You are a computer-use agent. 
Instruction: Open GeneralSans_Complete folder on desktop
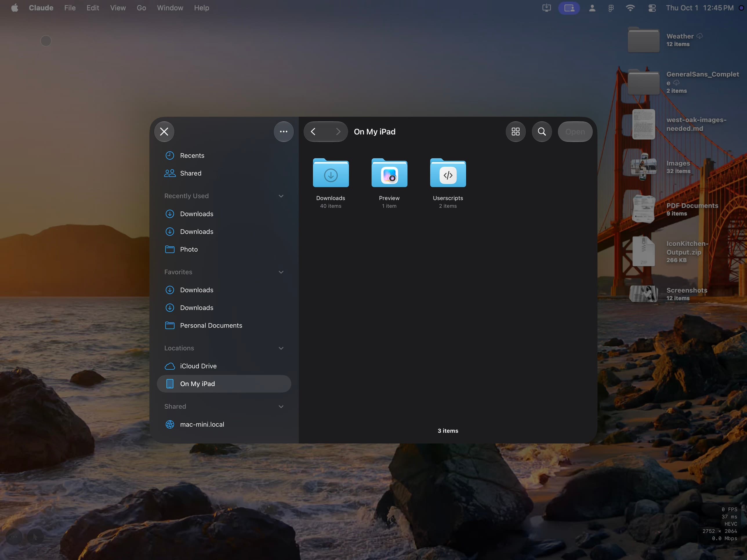pyautogui.click(x=643, y=83)
